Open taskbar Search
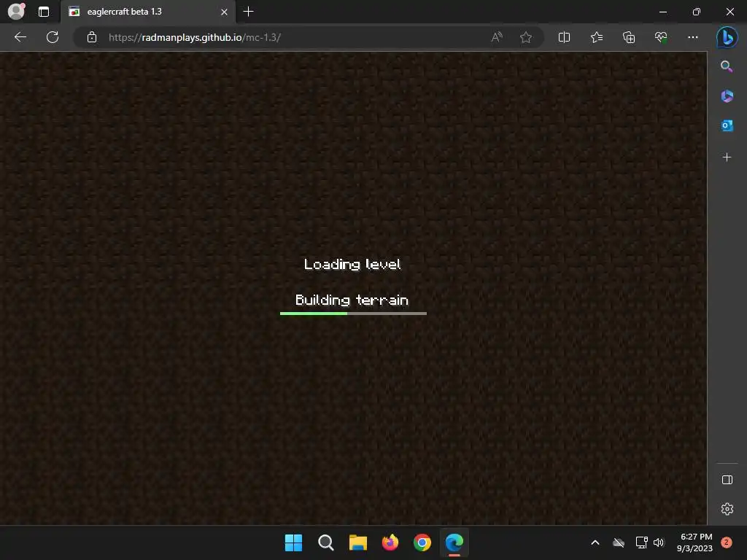747x560 pixels. (x=326, y=542)
